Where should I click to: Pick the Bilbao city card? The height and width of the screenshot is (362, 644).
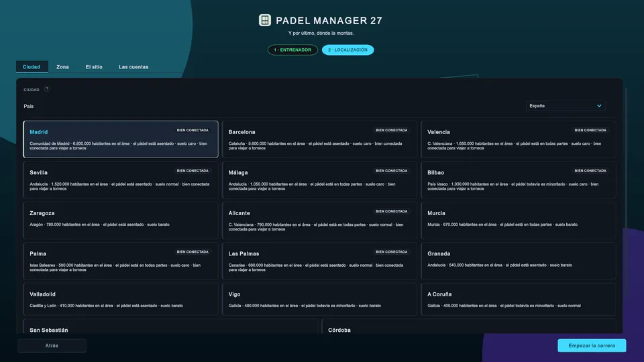point(519,180)
